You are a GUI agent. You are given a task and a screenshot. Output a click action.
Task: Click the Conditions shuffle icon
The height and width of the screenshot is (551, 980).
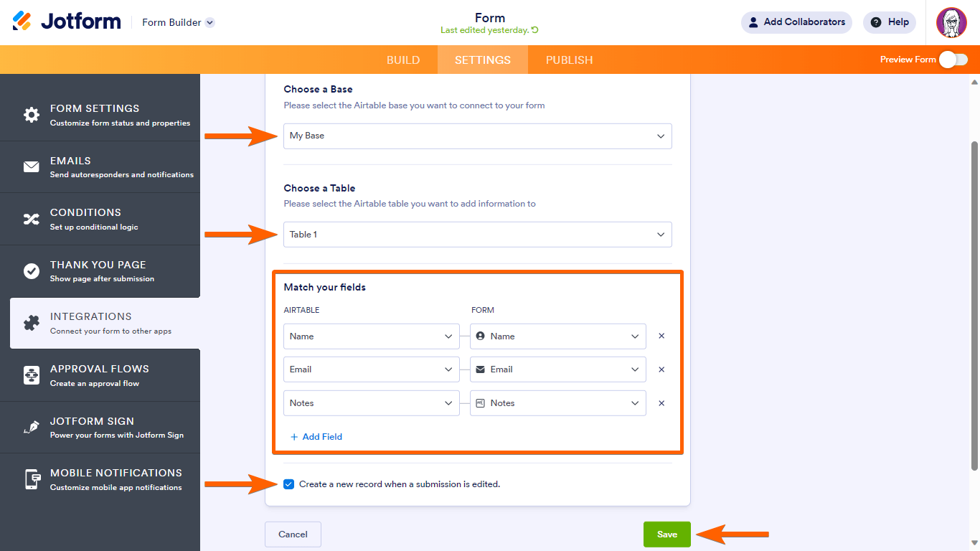(x=32, y=220)
